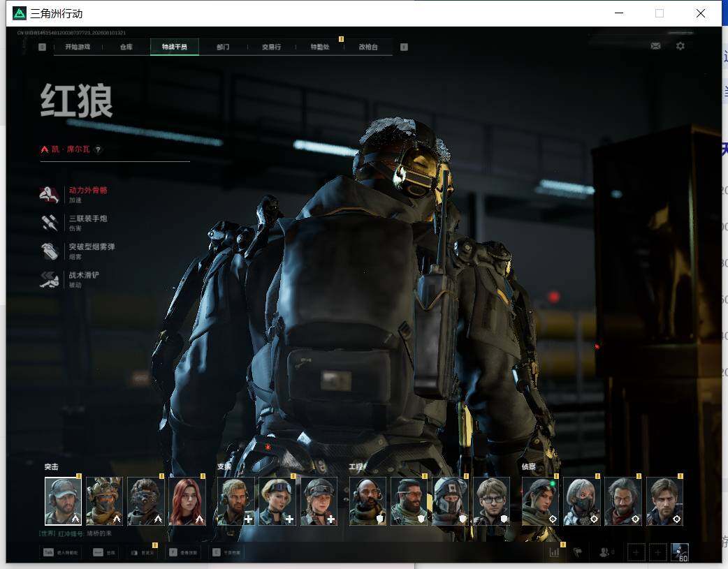Click the 突击 assault category label
728x569 pixels.
52,467
